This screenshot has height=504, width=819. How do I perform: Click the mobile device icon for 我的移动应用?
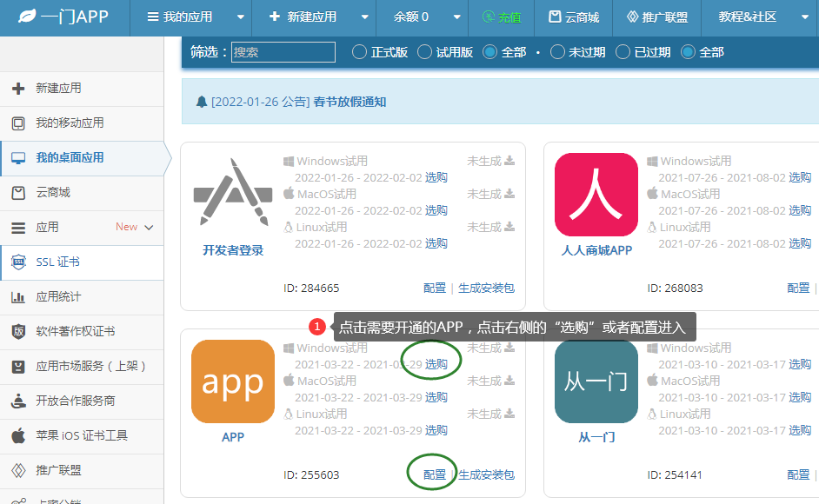18,123
